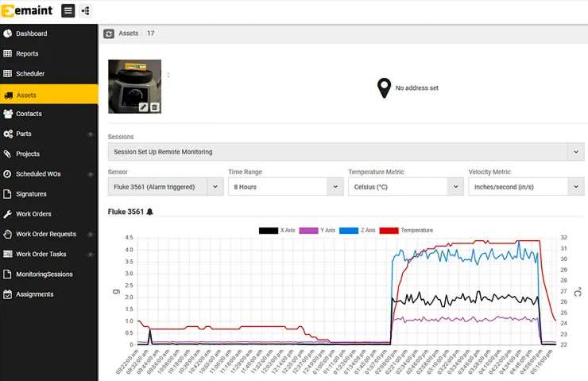
Task: Go to MonitoringSessions in the sidebar
Action: point(44,274)
